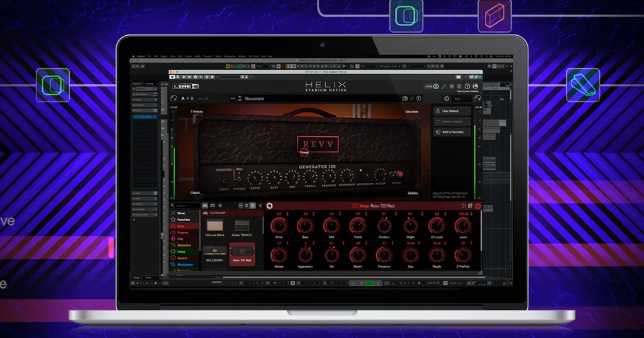Click the User Default button
644x338 pixels.
point(452,111)
